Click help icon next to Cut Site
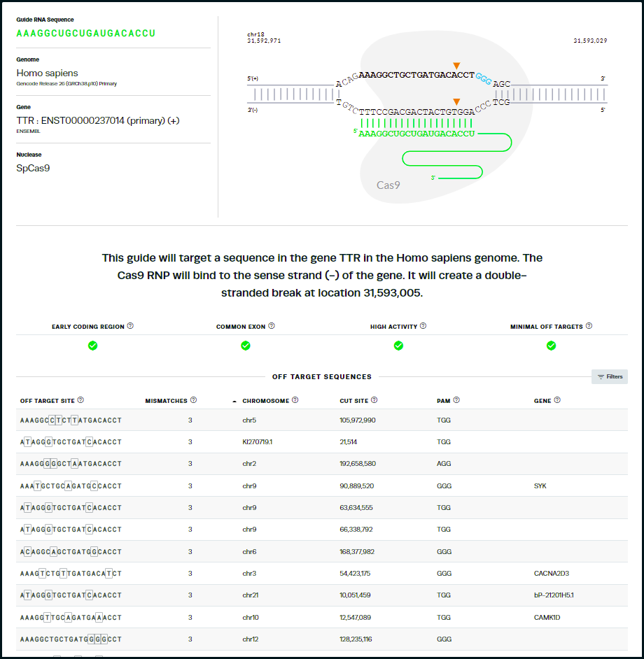This screenshot has width=644, height=659. pos(374,400)
